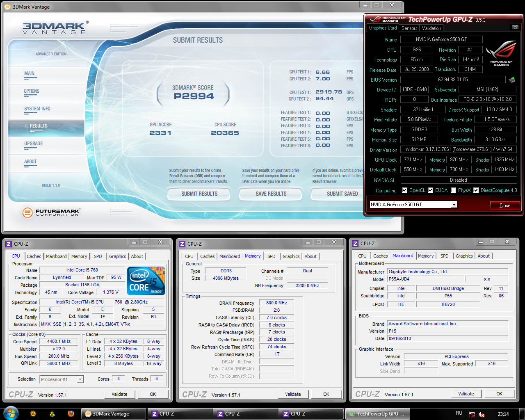Toggle the CUDA checkbox
525x420 pixels.
[x=431, y=190]
